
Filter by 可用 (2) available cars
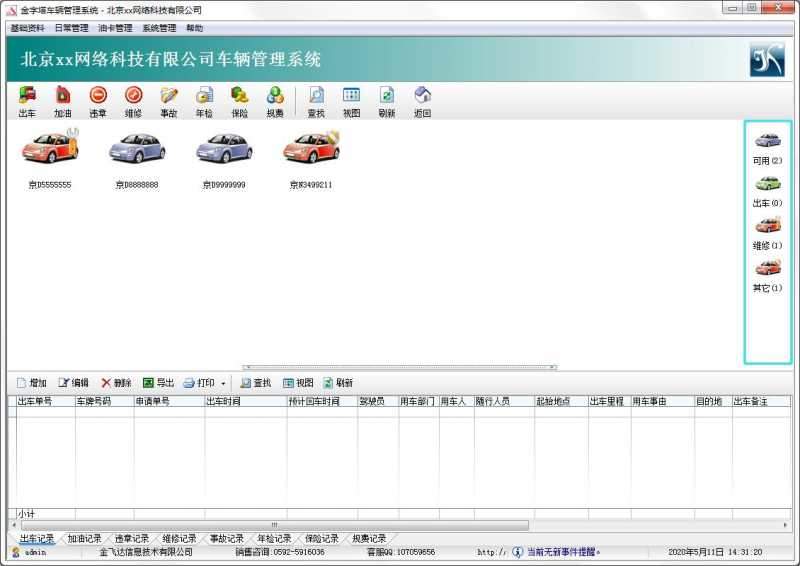point(767,149)
